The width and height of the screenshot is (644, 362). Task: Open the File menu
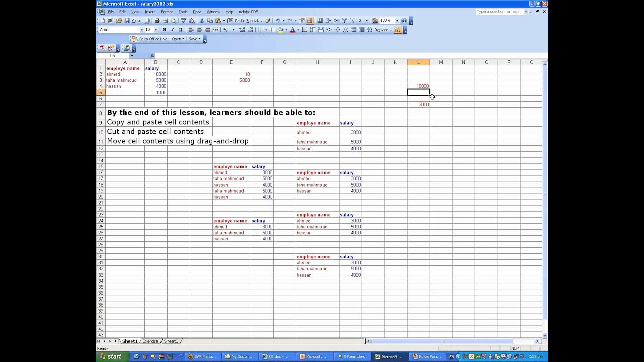111,12
